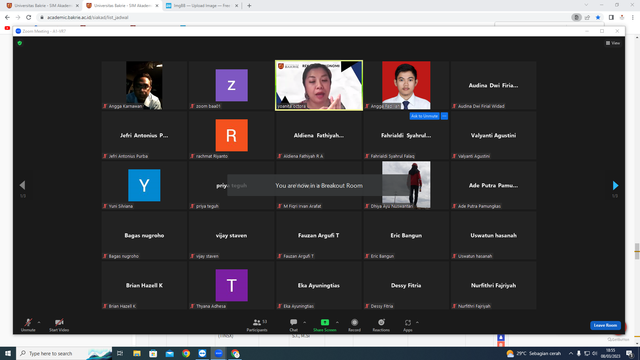
Task: Expand share options arrow beside Share Screen
Action: click(x=337, y=322)
